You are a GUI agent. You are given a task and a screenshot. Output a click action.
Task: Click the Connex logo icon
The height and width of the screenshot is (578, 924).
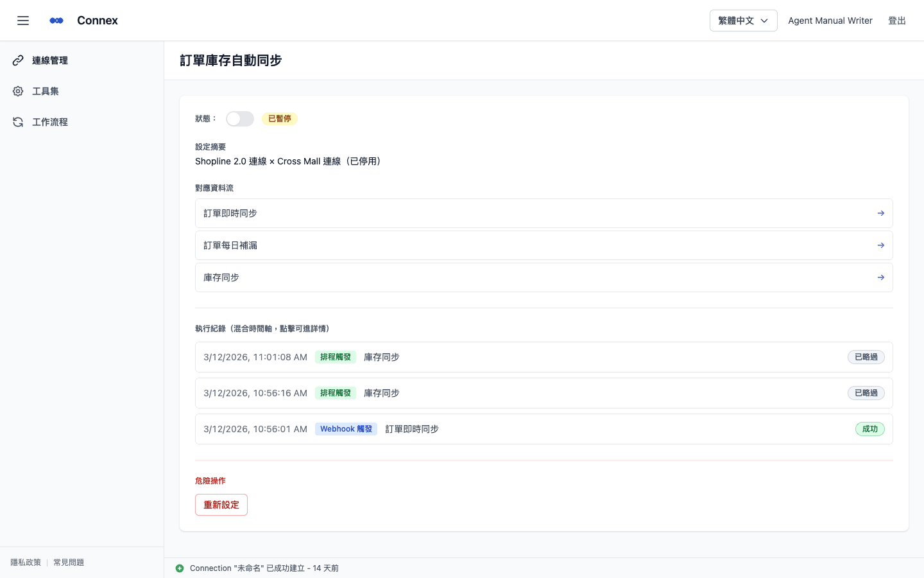click(x=56, y=21)
